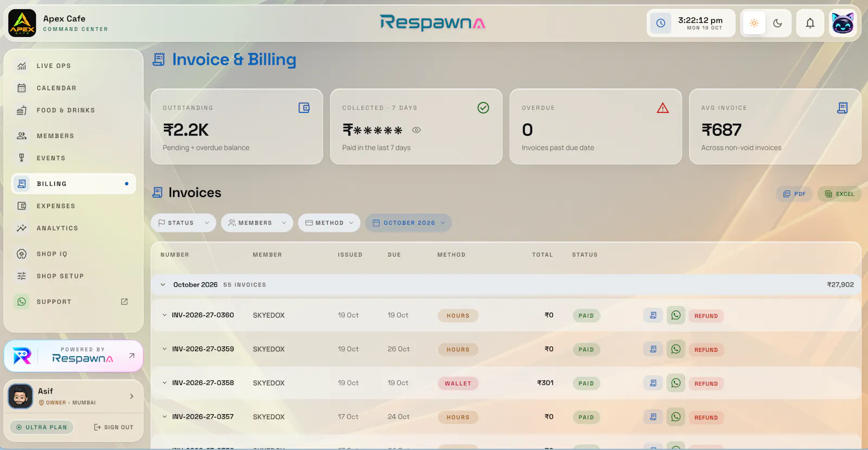The width and height of the screenshot is (868, 450).
Task: Click the clock icon beside the time
Action: [661, 23]
